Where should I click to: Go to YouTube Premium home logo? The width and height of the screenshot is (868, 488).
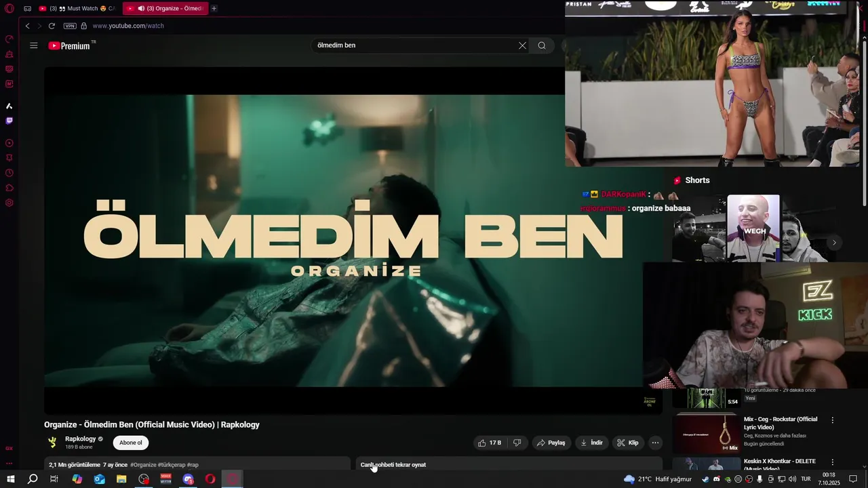[69, 45]
